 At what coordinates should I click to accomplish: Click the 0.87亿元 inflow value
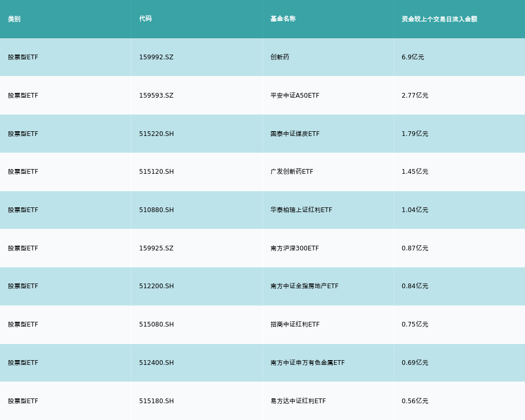click(415, 248)
